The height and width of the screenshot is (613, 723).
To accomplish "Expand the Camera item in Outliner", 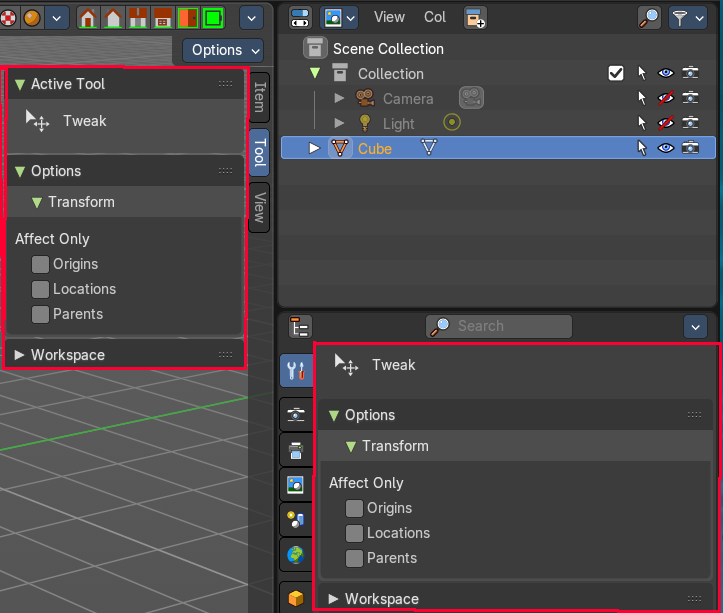I will click(x=339, y=98).
